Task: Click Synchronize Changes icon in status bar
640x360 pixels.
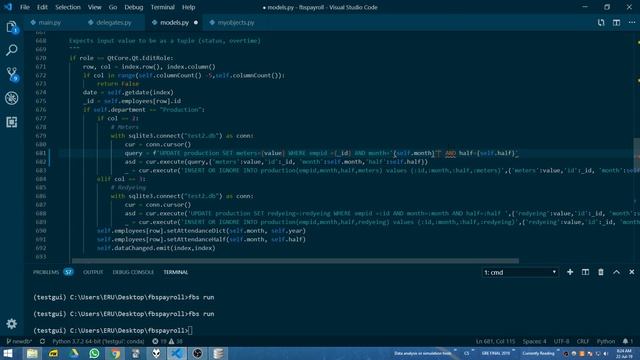Action: coord(42,341)
